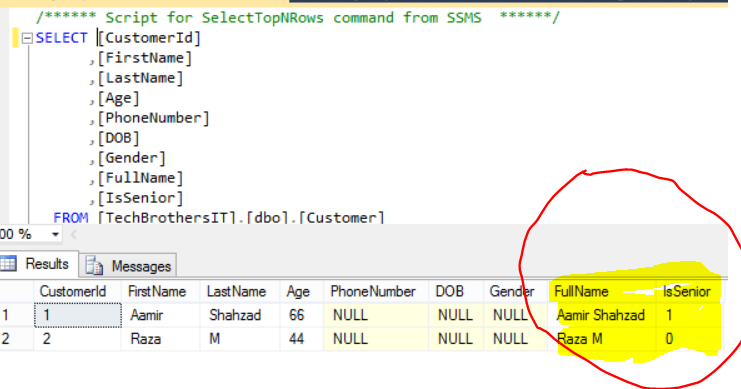741x389 pixels.
Task: Click the last name cell M
Action: (x=240, y=338)
